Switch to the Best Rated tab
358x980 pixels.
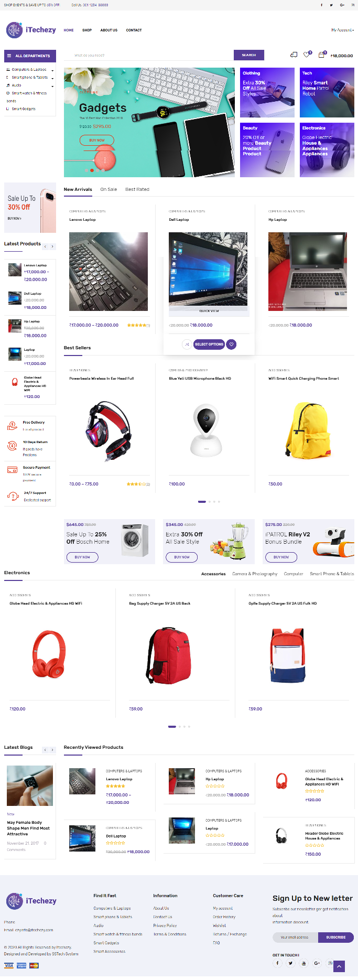[x=137, y=189]
